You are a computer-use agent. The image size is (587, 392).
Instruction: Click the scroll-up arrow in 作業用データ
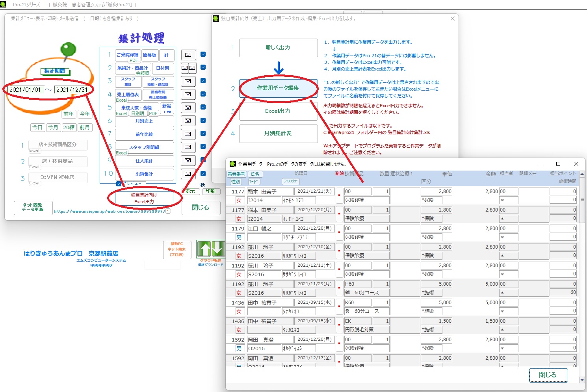click(x=582, y=174)
